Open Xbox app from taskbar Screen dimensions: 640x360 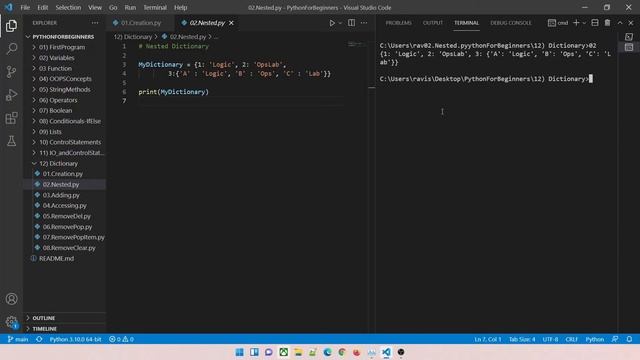point(283,352)
